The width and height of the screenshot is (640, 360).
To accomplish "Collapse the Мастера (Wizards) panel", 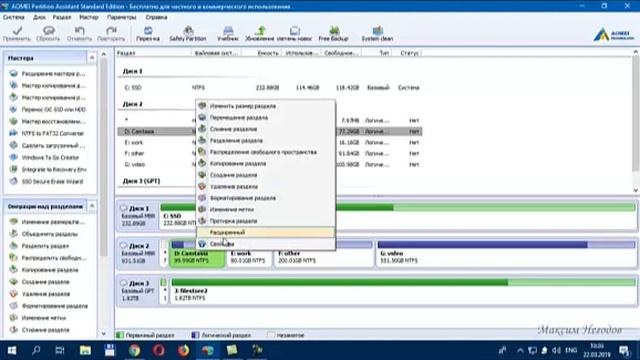I will pyautogui.click(x=92, y=58).
